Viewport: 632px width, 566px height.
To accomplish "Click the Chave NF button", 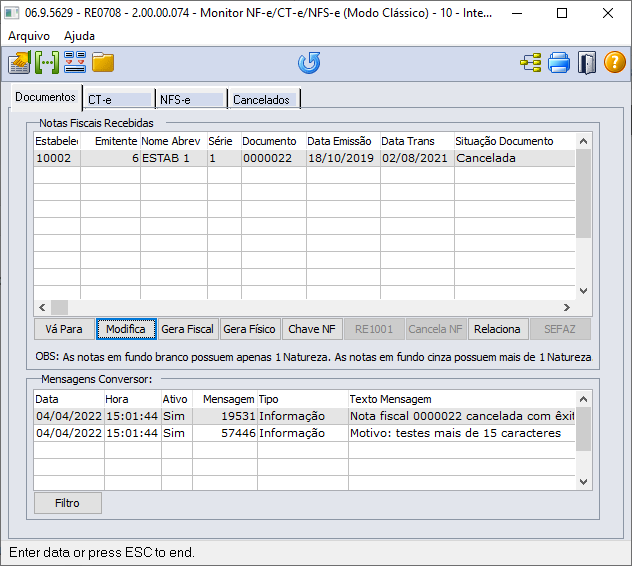I will (312, 329).
